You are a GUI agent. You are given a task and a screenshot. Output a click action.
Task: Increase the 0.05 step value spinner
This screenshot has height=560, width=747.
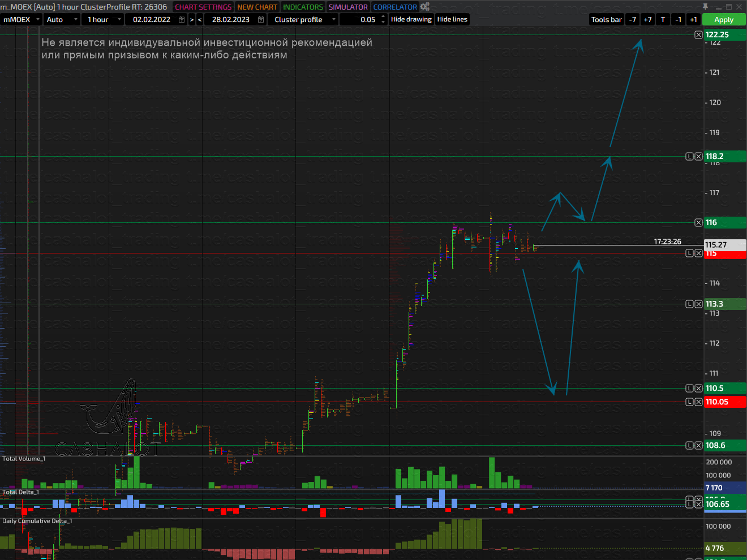tap(383, 16)
